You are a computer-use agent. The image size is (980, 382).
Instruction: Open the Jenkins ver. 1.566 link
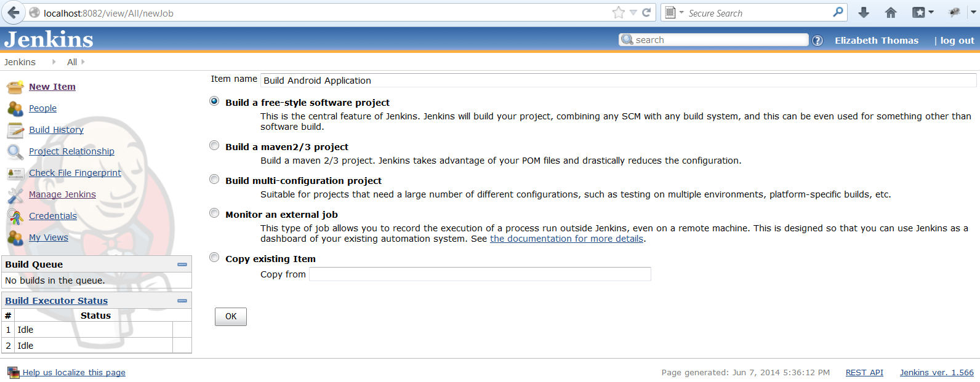coord(937,372)
